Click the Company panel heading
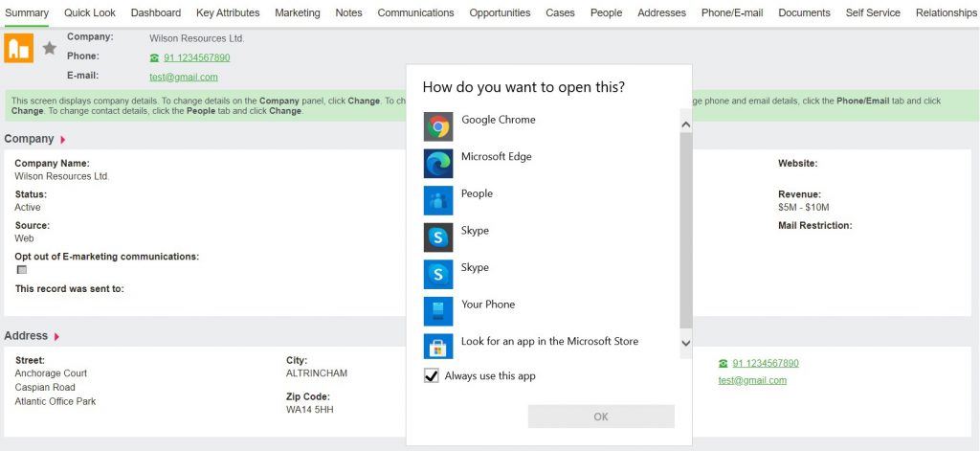The image size is (980, 451). tap(30, 139)
